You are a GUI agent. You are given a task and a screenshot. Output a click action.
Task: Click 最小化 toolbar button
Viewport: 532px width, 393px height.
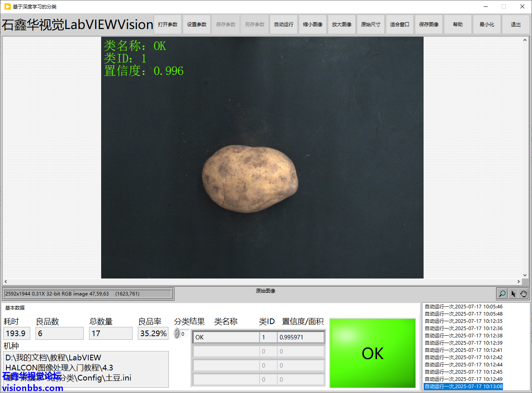coord(487,25)
